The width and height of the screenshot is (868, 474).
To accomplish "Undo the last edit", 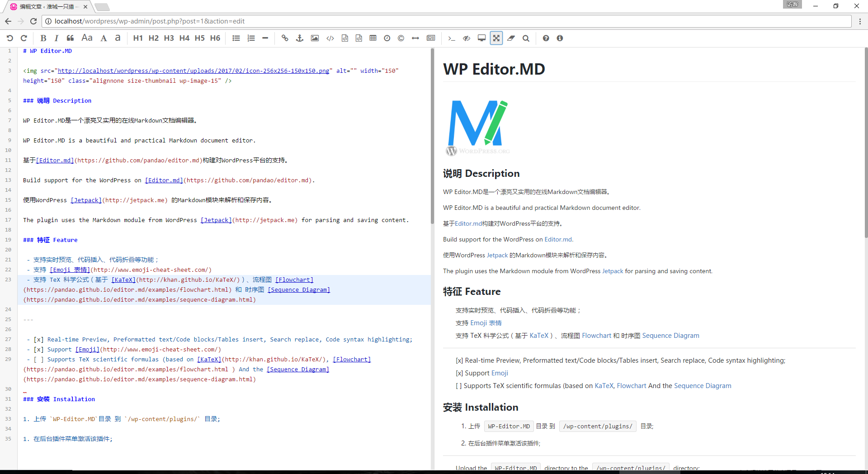I will (x=10, y=38).
